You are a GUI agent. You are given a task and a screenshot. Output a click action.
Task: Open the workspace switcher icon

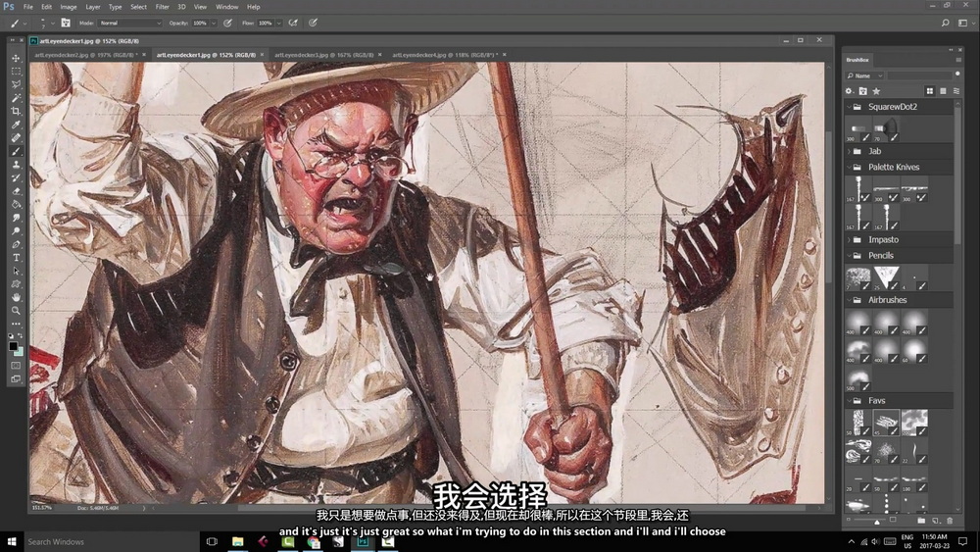962,24
